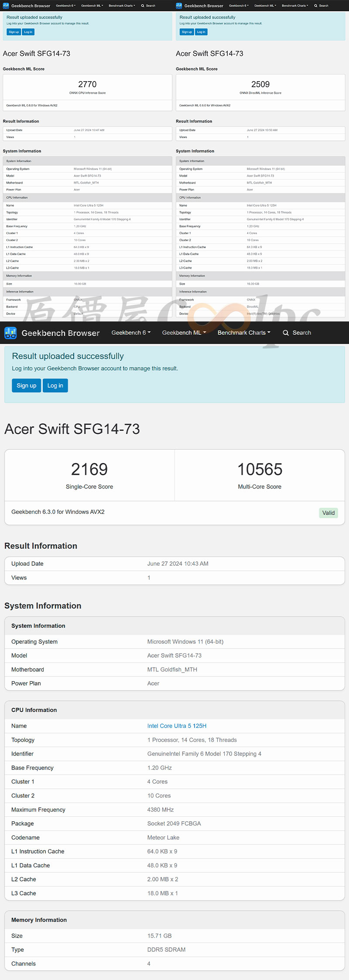This screenshot has height=980, width=349.
Task: Open Geekbench ML menu on the 2509 DirectML page
Action: coord(265,6)
